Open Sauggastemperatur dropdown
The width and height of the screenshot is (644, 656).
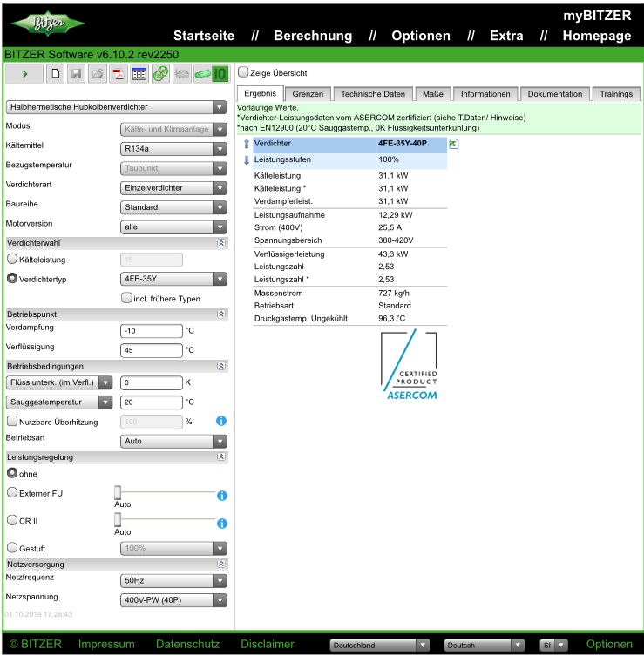pyautogui.click(x=59, y=402)
